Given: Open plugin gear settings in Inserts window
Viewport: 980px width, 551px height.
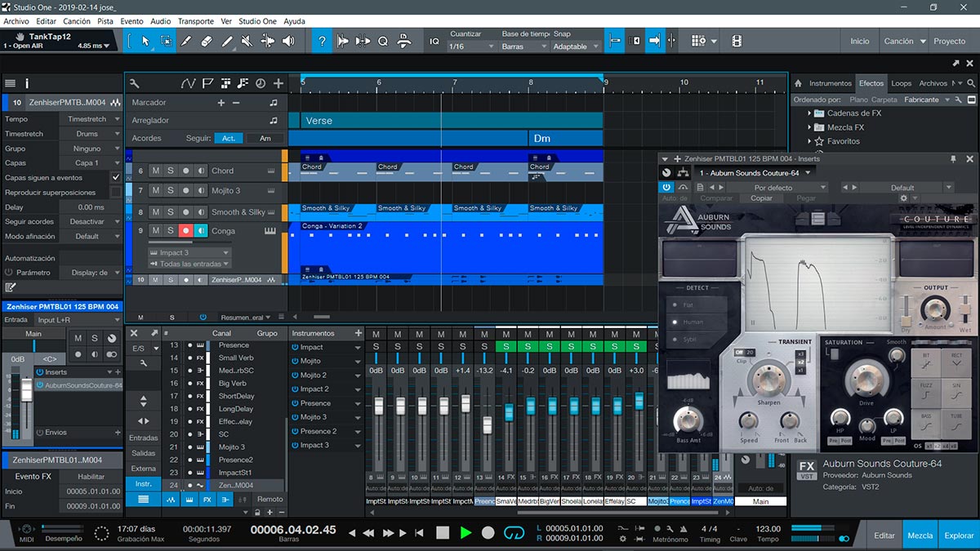Looking at the screenshot, I should [x=903, y=198].
